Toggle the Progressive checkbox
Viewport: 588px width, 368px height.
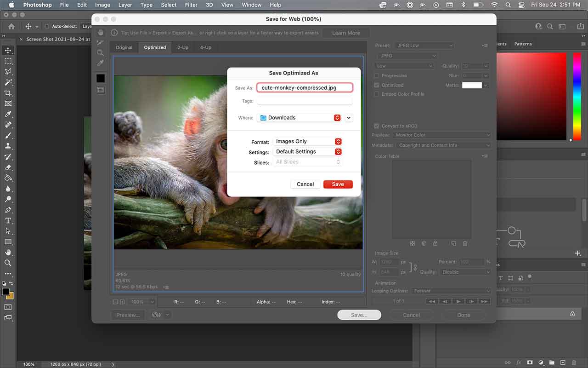[377, 75]
